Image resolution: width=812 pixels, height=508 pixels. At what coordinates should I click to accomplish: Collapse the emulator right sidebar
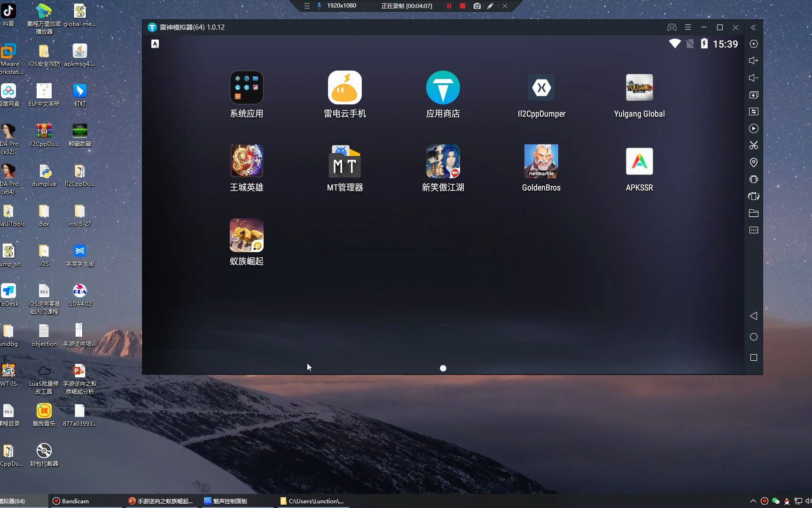pyautogui.click(x=753, y=27)
